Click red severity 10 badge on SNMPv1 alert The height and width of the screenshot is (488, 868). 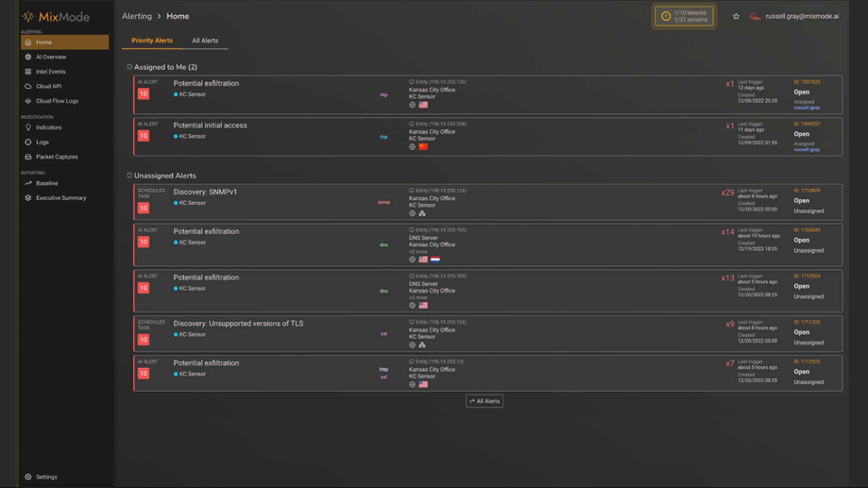[143, 208]
